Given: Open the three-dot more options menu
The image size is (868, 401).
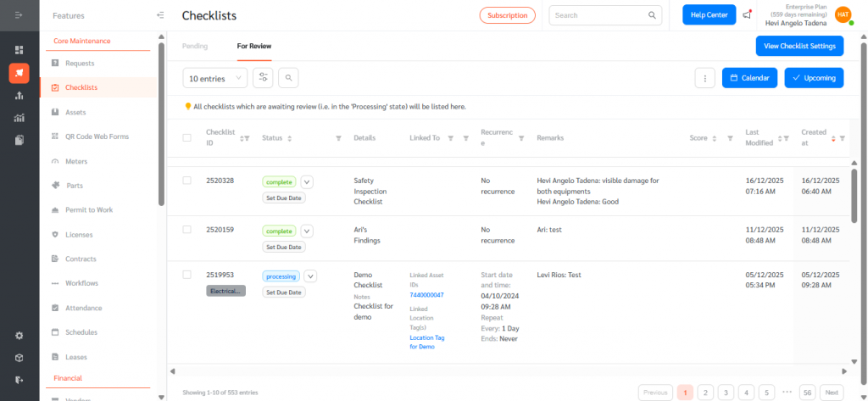Looking at the screenshot, I should point(704,78).
